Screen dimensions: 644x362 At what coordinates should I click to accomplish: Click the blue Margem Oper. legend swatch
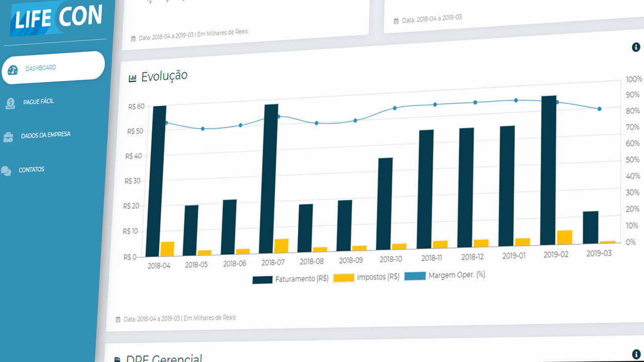[415, 276]
